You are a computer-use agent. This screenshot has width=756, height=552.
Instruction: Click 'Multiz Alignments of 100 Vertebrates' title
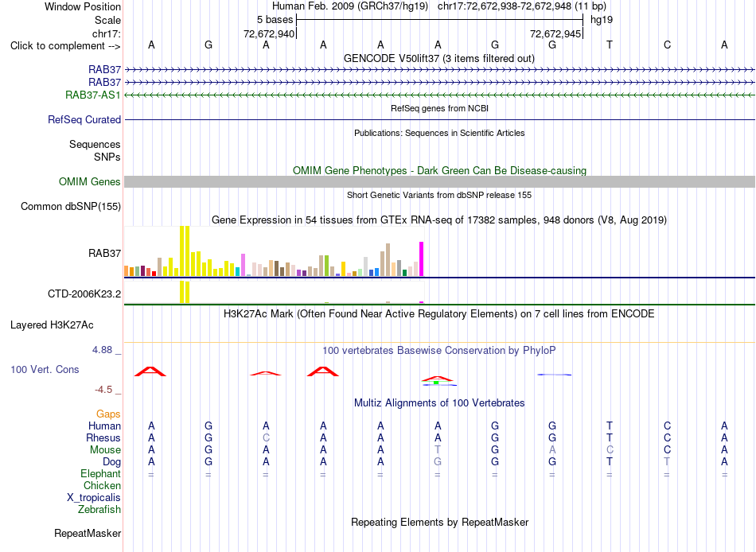coord(439,403)
